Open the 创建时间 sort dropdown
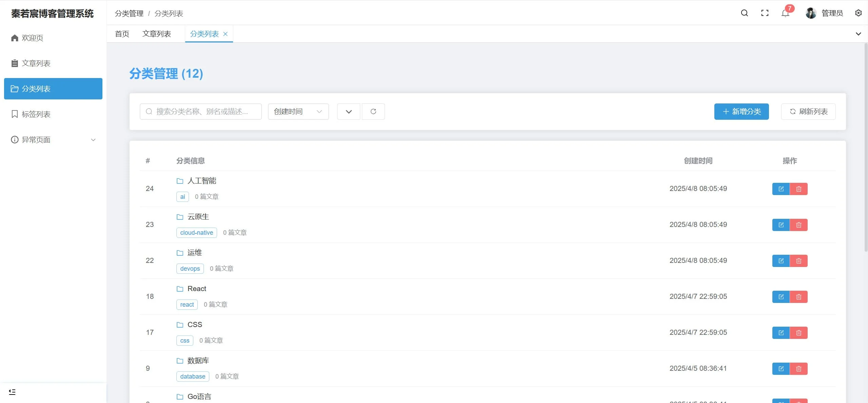868x403 pixels. click(298, 112)
